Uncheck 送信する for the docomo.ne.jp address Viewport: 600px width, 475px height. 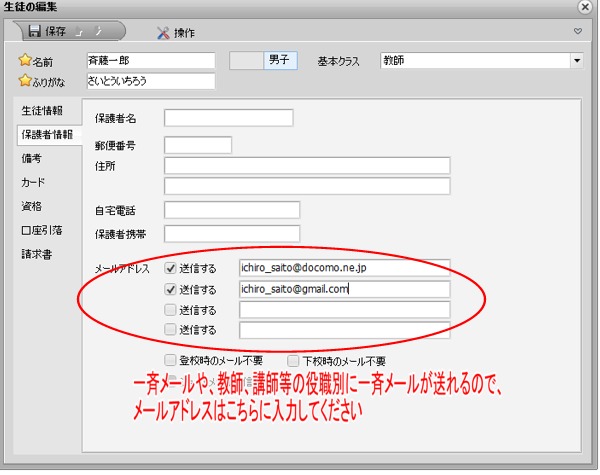click(170, 268)
